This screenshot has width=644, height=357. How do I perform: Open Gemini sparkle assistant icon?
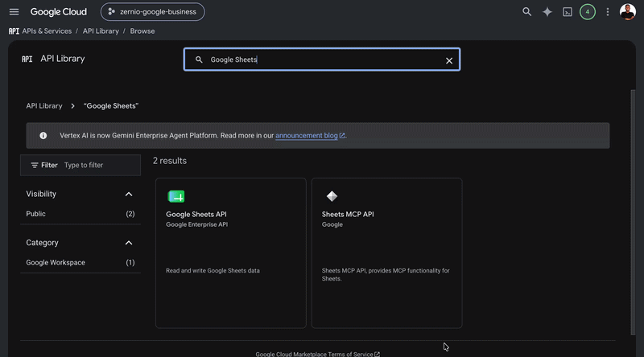(547, 12)
